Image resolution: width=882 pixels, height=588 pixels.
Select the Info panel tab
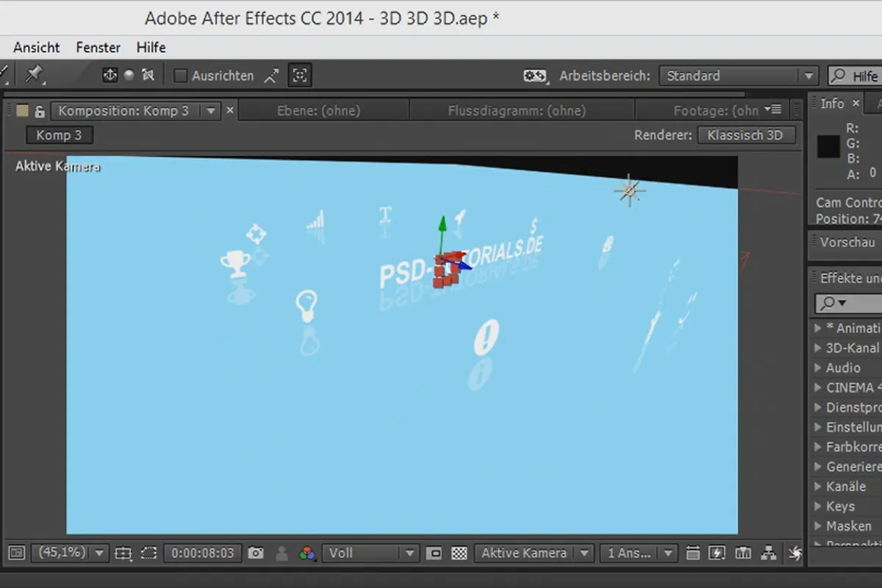(832, 104)
